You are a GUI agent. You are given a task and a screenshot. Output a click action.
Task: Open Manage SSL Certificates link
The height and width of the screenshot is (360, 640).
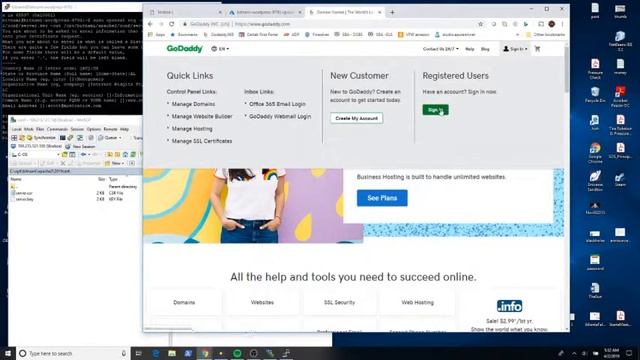(x=202, y=141)
